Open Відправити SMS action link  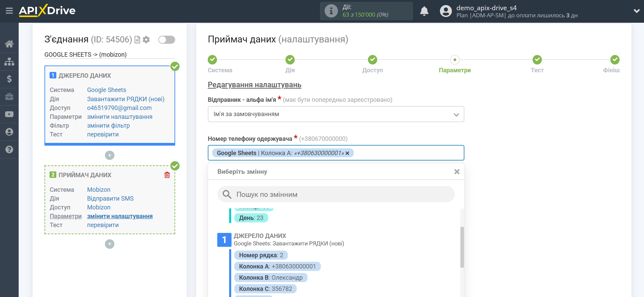[x=110, y=199]
